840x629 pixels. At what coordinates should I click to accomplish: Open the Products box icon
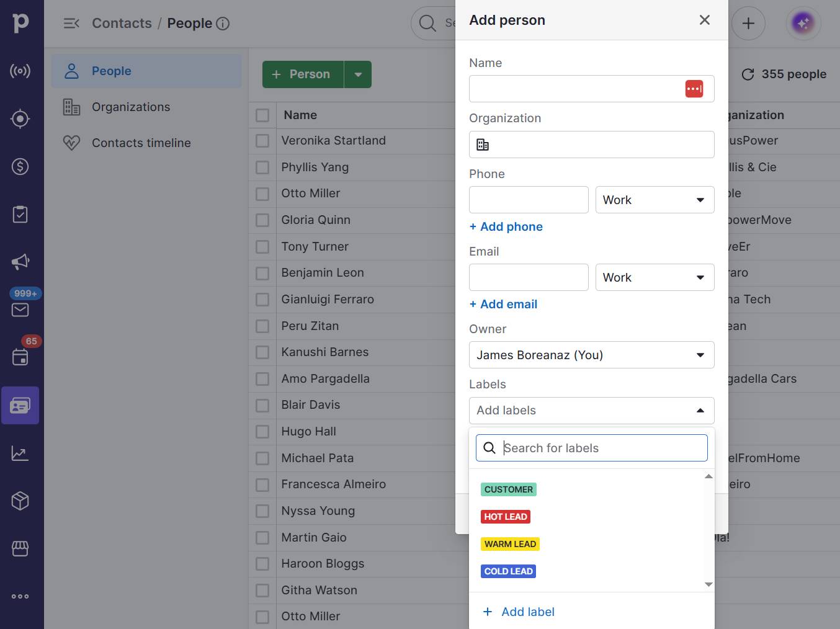click(x=20, y=501)
